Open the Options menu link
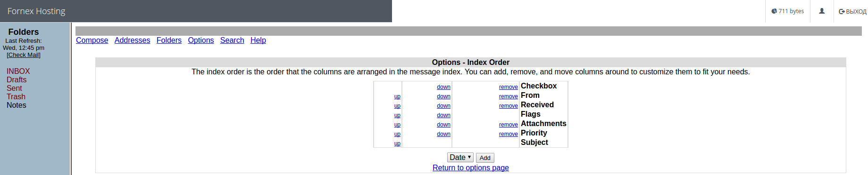The image size is (868, 175). tap(201, 40)
